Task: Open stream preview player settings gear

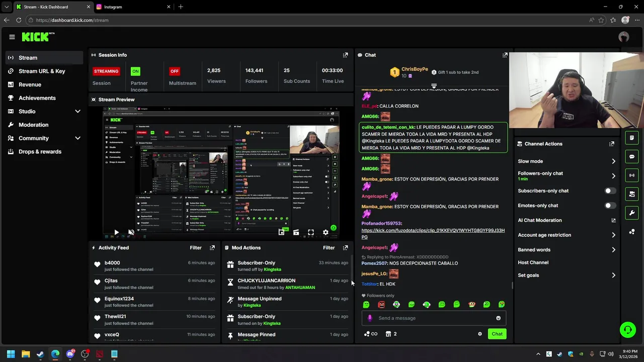Action: 326,232
